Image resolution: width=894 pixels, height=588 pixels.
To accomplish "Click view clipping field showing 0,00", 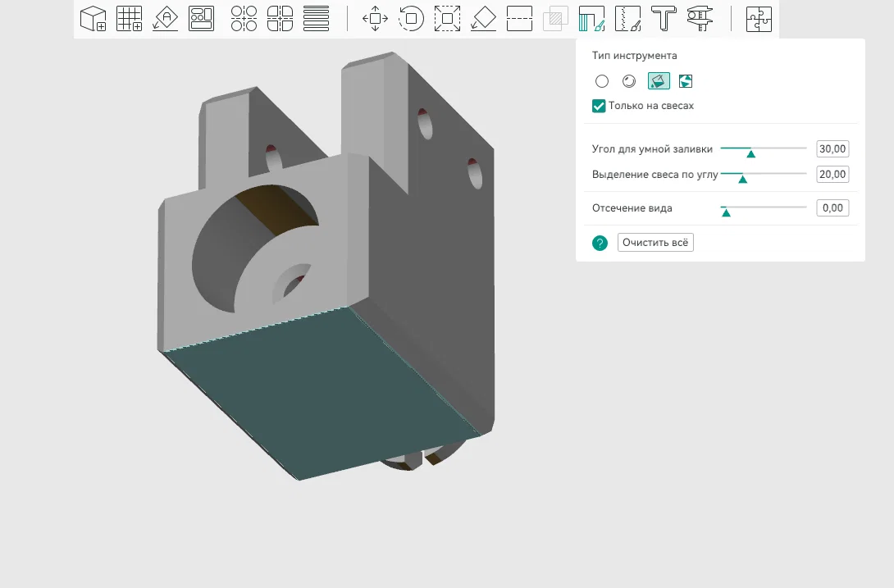I will click(832, 208).
